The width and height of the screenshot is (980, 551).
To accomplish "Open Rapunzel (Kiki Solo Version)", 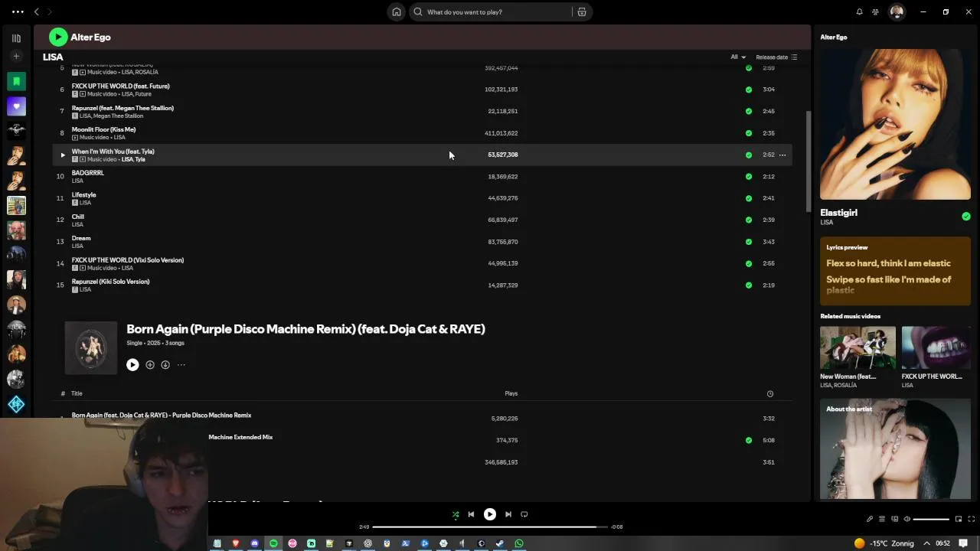I will point(110,282).
